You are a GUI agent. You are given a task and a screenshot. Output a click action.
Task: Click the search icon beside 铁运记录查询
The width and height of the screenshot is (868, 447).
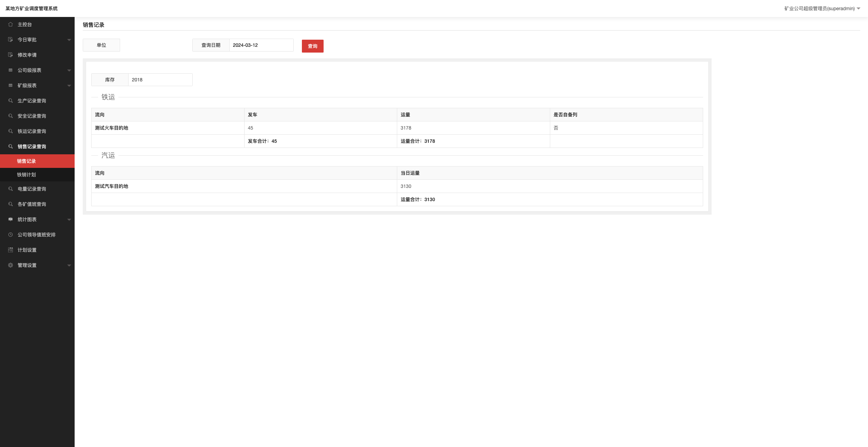point(11,131)
